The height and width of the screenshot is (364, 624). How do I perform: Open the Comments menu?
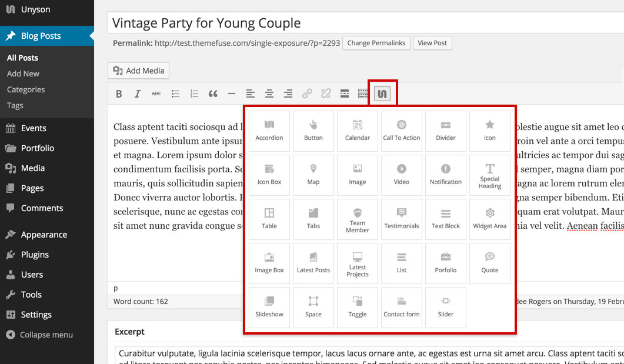[x=47, y=208]
